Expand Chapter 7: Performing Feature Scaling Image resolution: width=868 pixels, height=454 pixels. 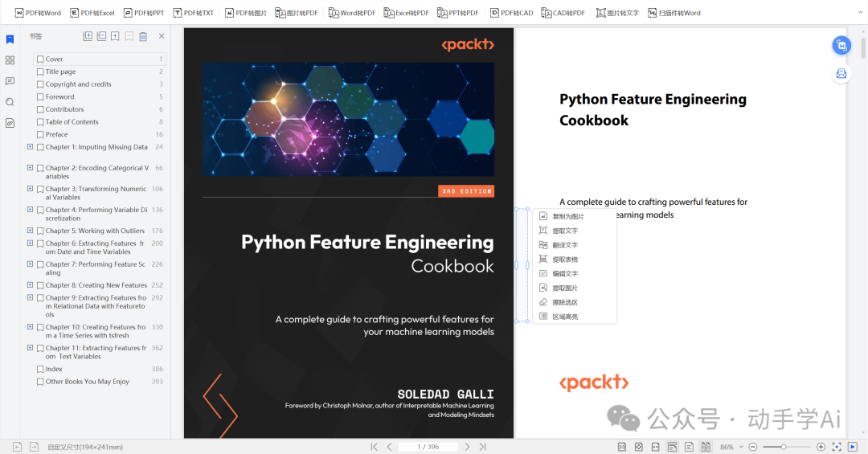pyautogui.click(x=30, y=264)
